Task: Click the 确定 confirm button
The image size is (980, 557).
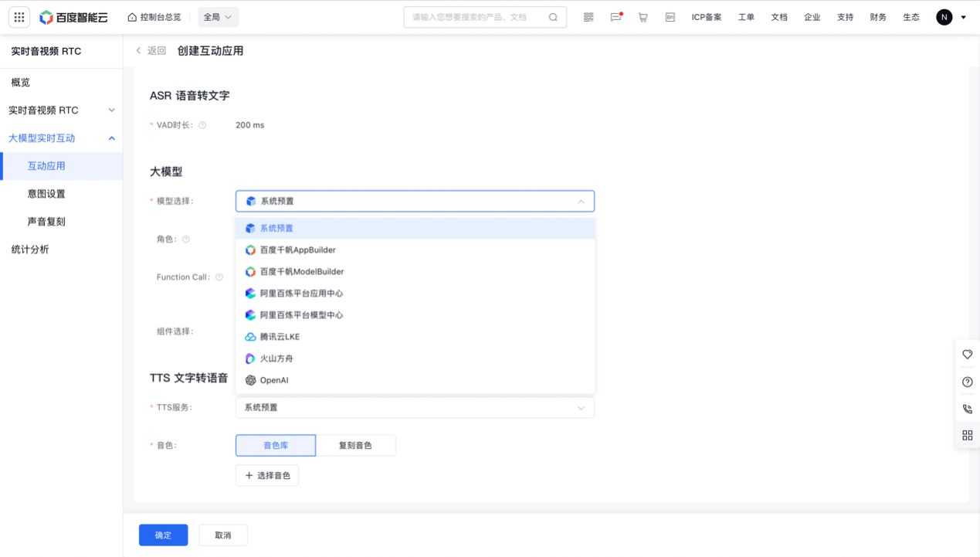Action: click(x=163, y=535)
